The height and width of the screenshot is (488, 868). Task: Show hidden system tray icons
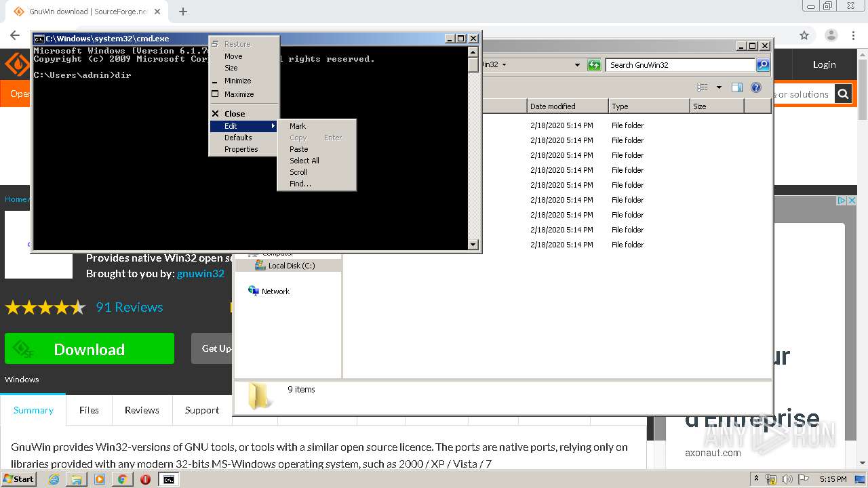756,479
